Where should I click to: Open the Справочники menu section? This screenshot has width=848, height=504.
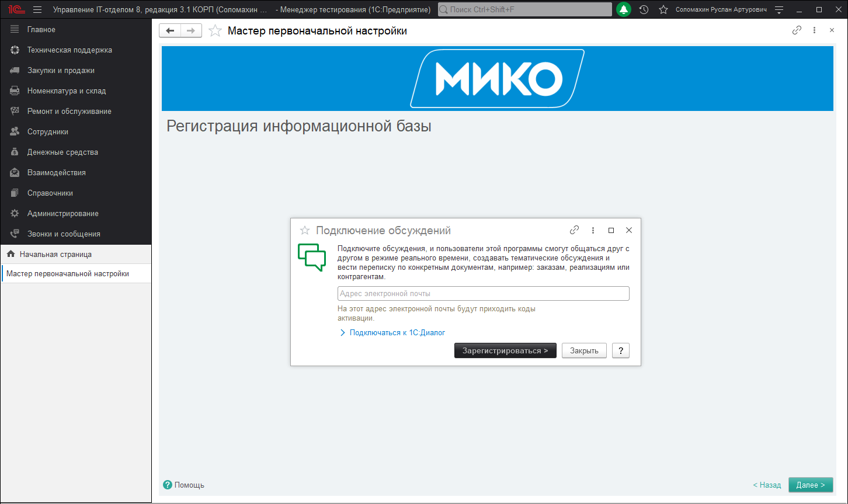(53, 193)
